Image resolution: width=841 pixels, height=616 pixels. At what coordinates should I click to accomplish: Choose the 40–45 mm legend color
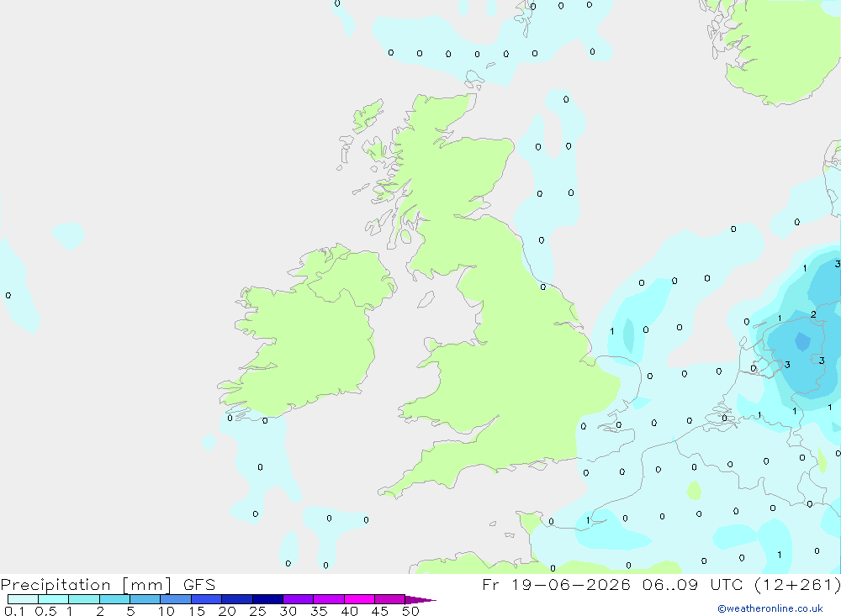(x=359, y=599)
